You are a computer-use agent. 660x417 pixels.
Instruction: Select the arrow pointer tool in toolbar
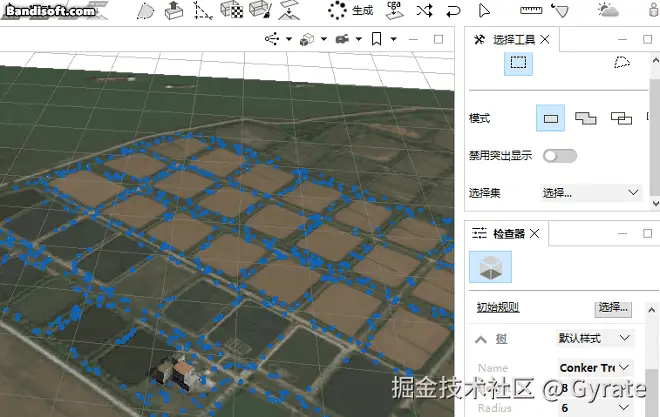pos(484,11)
